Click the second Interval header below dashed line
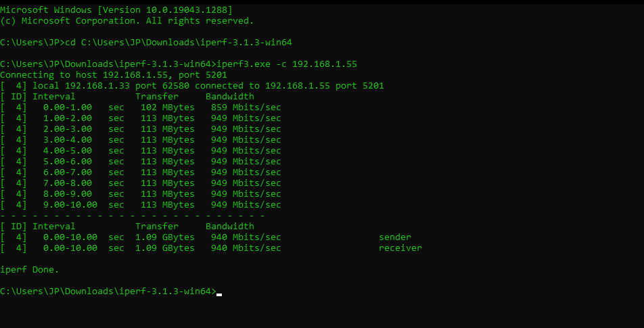This screenshot has width=644, height=328. point(54,227)
